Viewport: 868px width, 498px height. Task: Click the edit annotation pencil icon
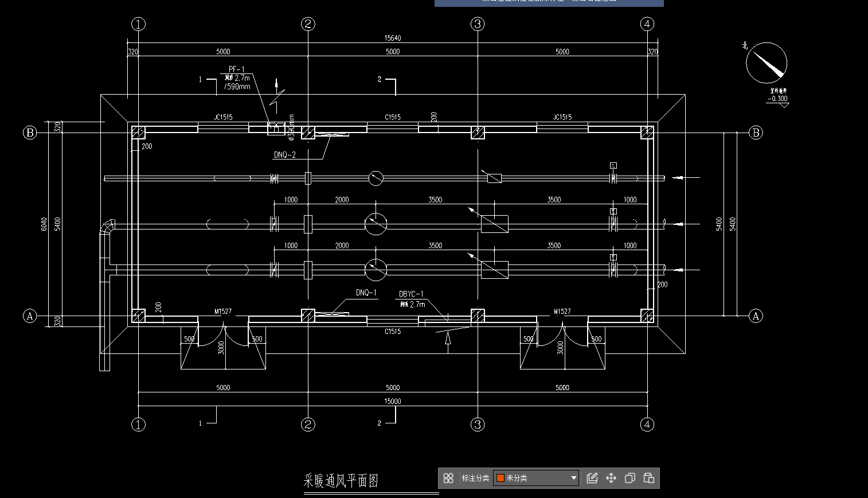pyautogui.click(x=592, y=478)
